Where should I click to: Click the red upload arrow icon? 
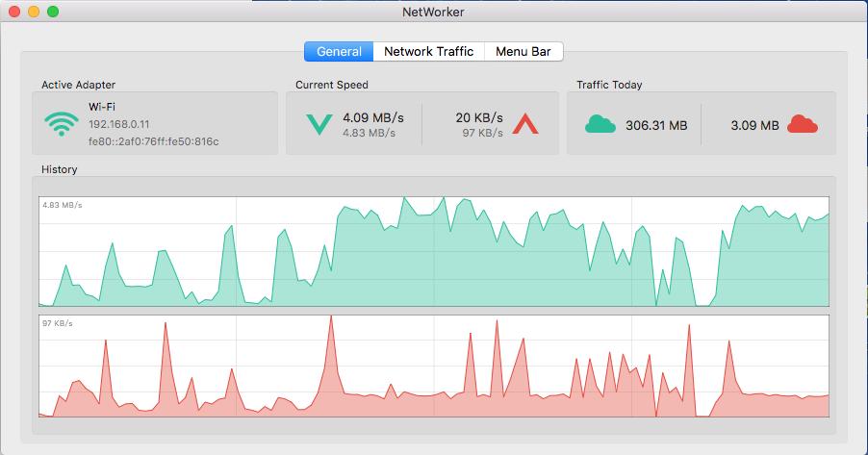pyautogui.click(x=524, y=124)
